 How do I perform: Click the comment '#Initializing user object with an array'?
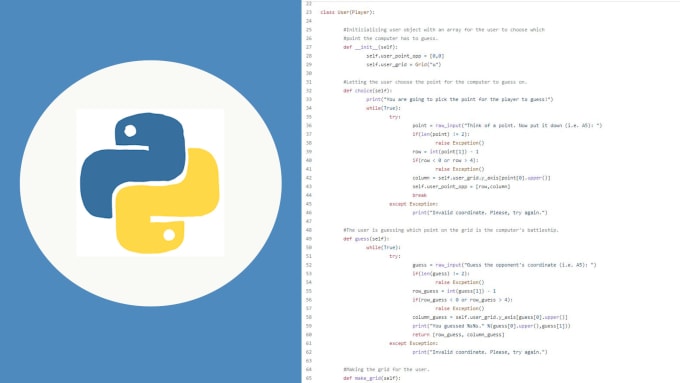coord(444,29)
